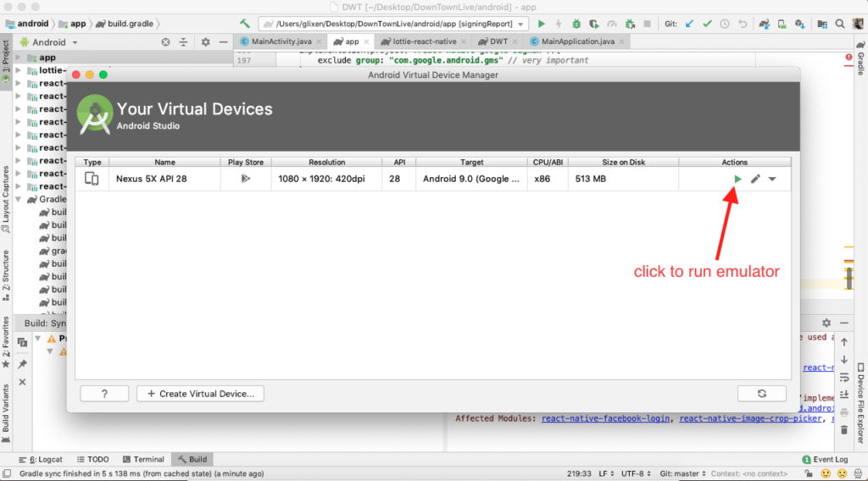Edit the Nexus 5X virtual device
The height and width of the screenshot is (481, 868).
[x=755, y=180]
